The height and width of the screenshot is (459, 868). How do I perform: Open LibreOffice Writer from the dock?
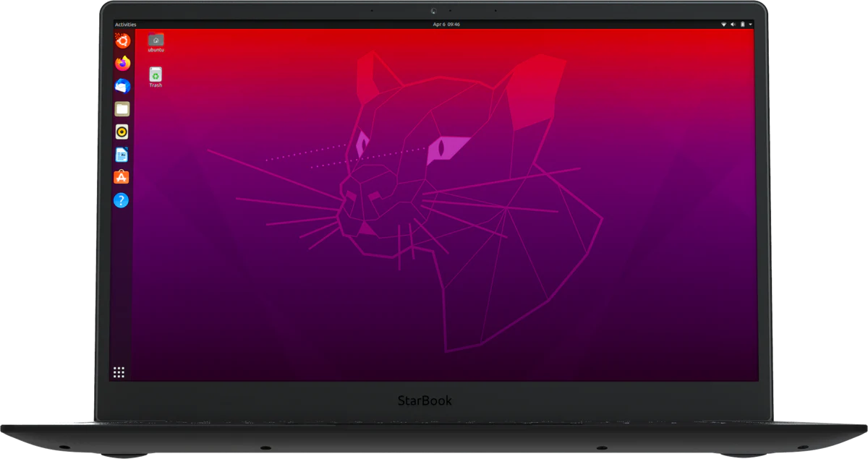click(x=122, y=155)
